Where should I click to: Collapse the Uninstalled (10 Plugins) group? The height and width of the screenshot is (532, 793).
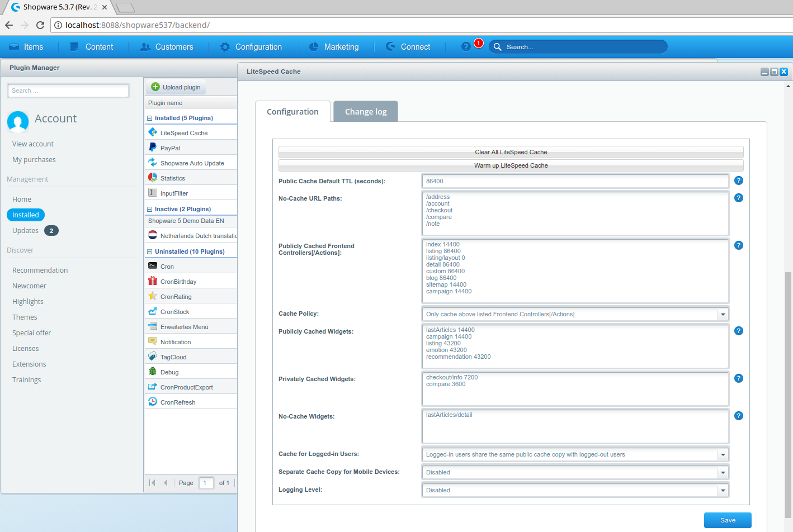[x=150, y=251]
